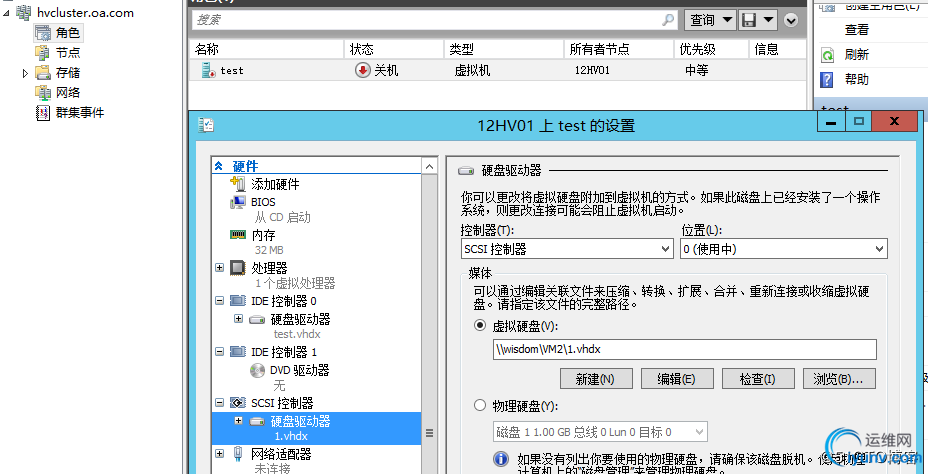
Task: Open the 控制器(T) SCSI 控制器 dropdown
Action: [x=567, y=249]
